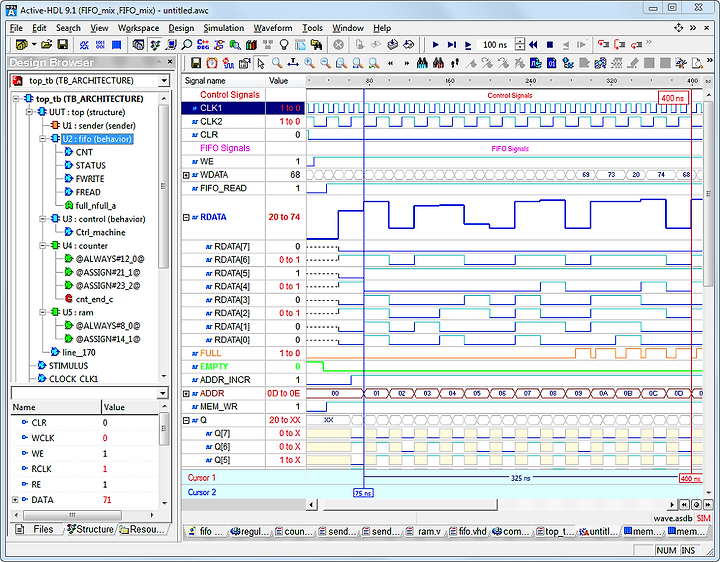Collapse the U4 : counter tree node
720x562 pixels.
point(43,246)
